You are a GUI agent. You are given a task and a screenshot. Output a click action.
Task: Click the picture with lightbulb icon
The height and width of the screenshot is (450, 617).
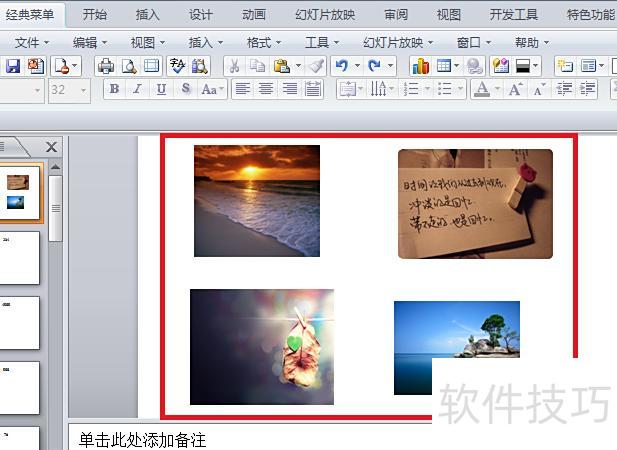501,66
